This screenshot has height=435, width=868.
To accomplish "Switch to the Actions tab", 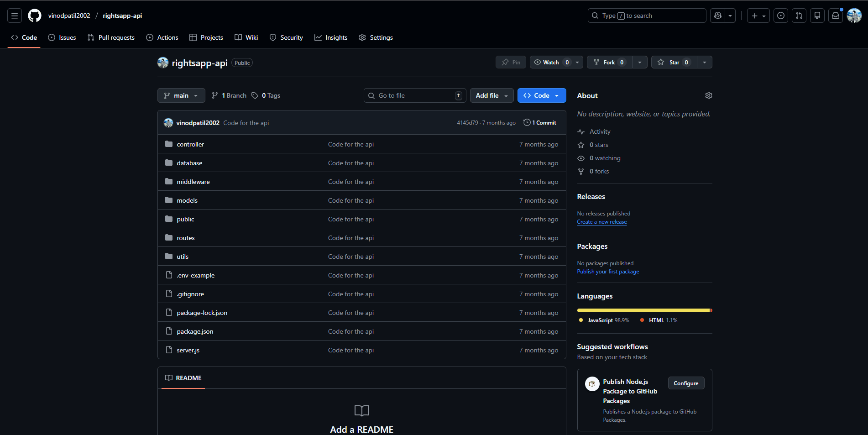I will pos(162,37).
